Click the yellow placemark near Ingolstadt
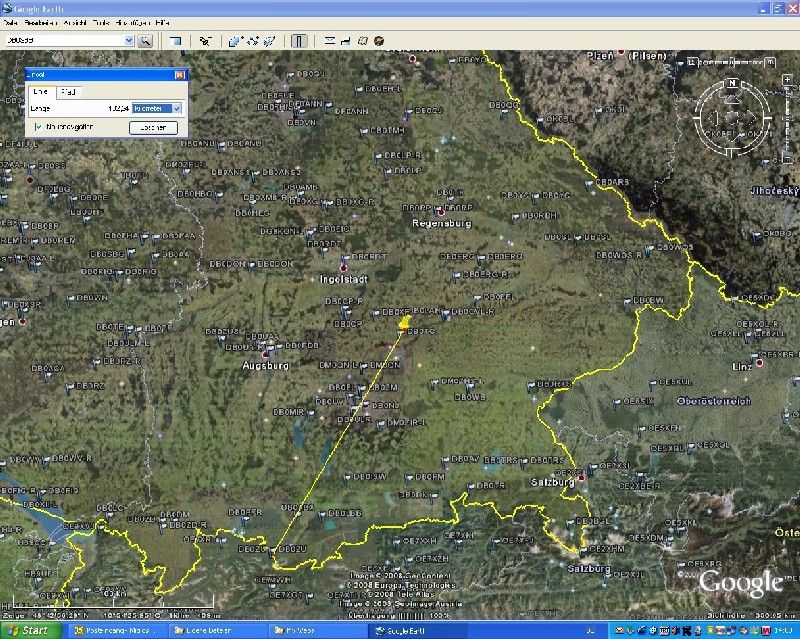 tap(404, 323)
